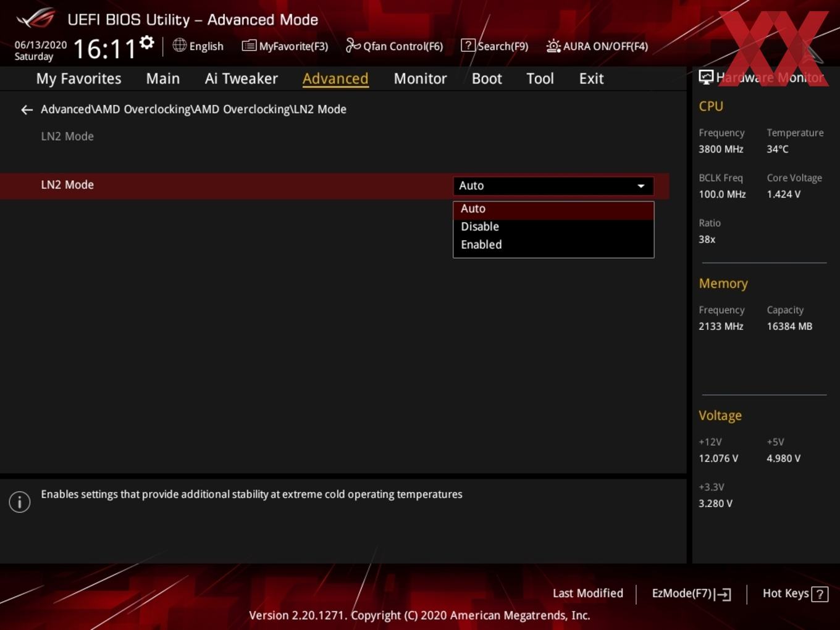840x630 pixels.
Task: Click the clock time 16:11
Action: pyautogui.click(x=104, y=49)
